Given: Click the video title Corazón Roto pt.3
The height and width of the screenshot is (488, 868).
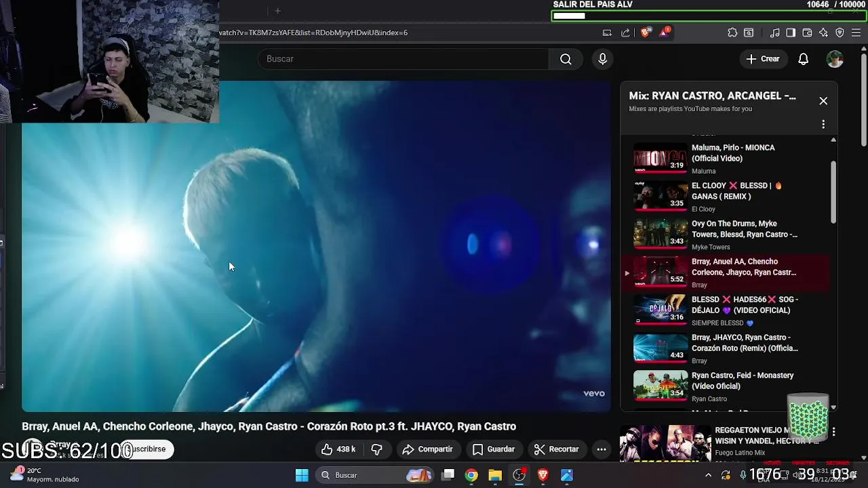Looking at the screenshot, I should click(269, 426).
